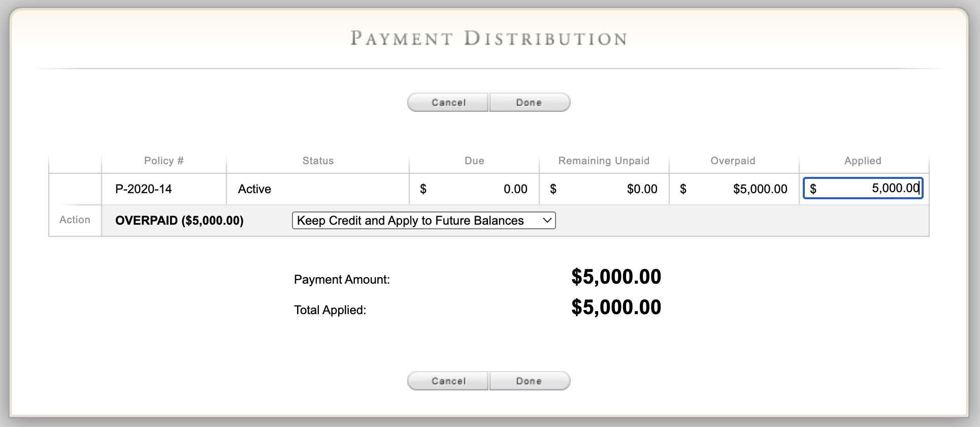Click the Remaining Unpaid column header
Viewport: 980px width, 427px height.
pyautogui.click(x=604, y=161)
